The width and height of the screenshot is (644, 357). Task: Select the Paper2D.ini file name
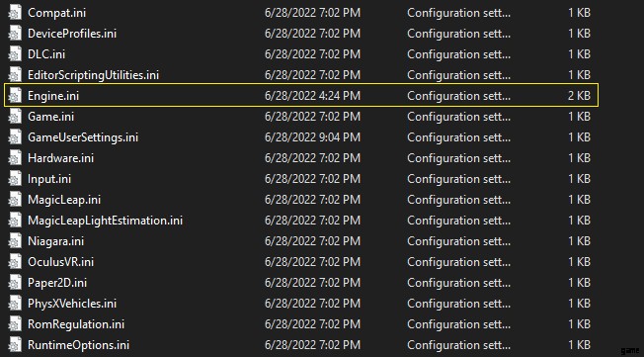(x=57, y=283)
